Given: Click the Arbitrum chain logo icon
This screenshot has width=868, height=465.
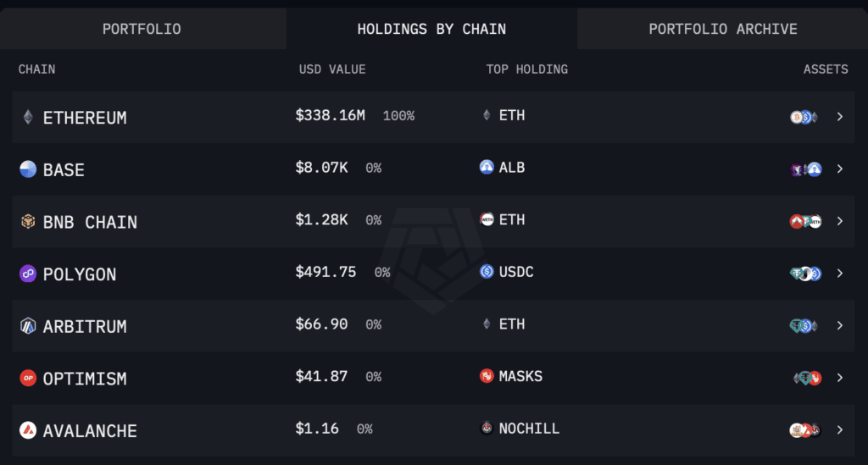Looking at the screenshot, I should tap(28, 326).
